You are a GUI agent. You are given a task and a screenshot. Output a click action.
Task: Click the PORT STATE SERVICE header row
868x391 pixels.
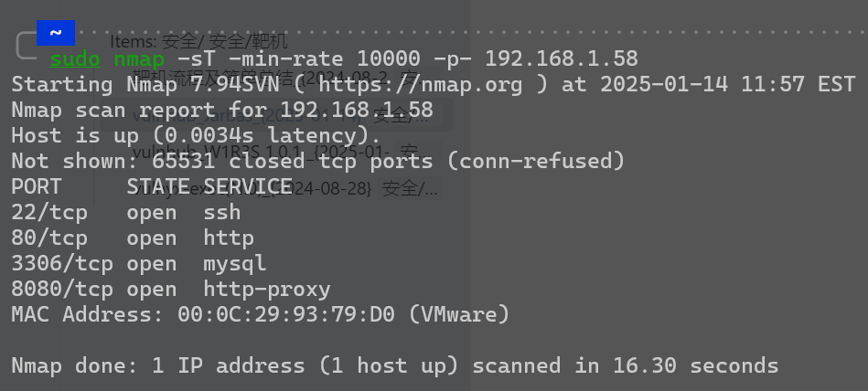(152, 186)
